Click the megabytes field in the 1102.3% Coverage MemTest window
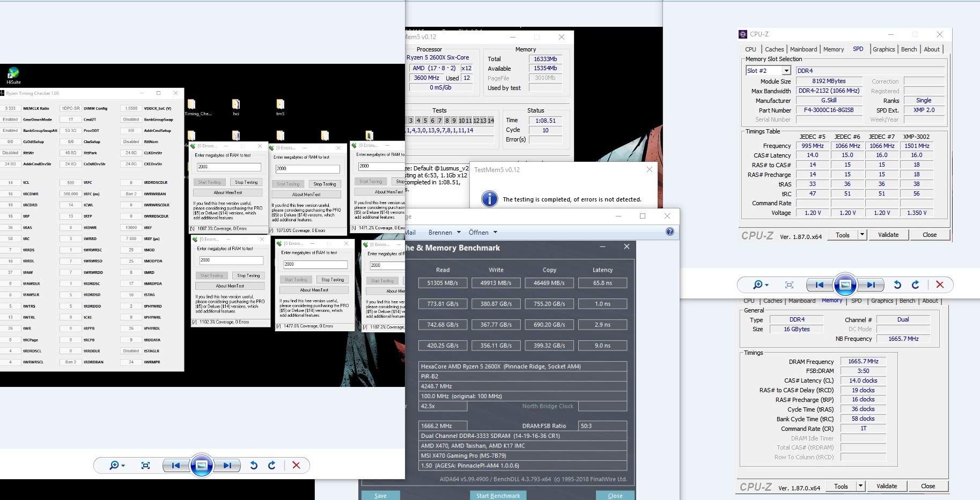 pos(231,260)
